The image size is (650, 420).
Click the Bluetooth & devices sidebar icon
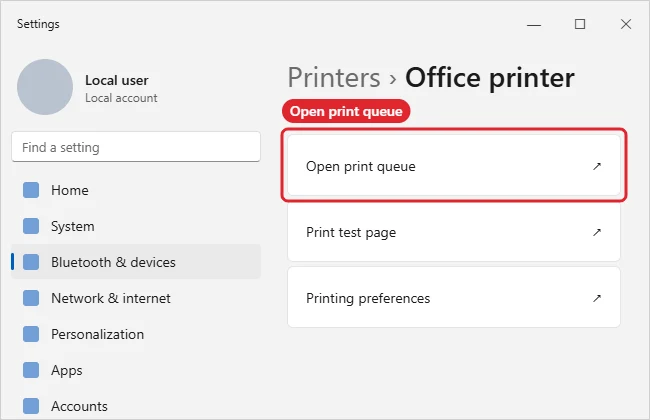(31, 262)
